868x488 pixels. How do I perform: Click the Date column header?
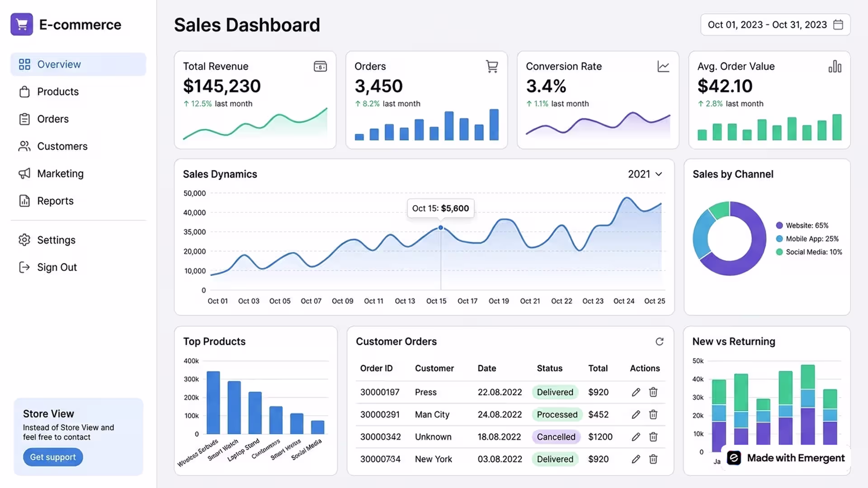click(x=486, y=368)
